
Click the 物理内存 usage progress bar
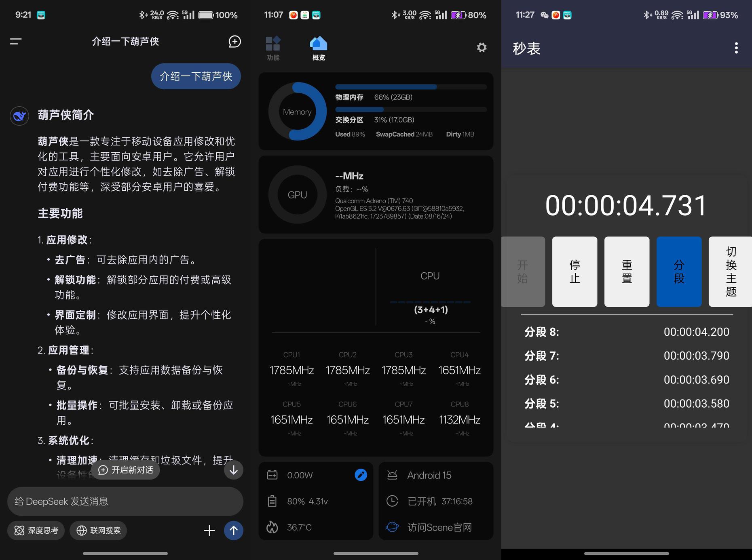[410, 87]
